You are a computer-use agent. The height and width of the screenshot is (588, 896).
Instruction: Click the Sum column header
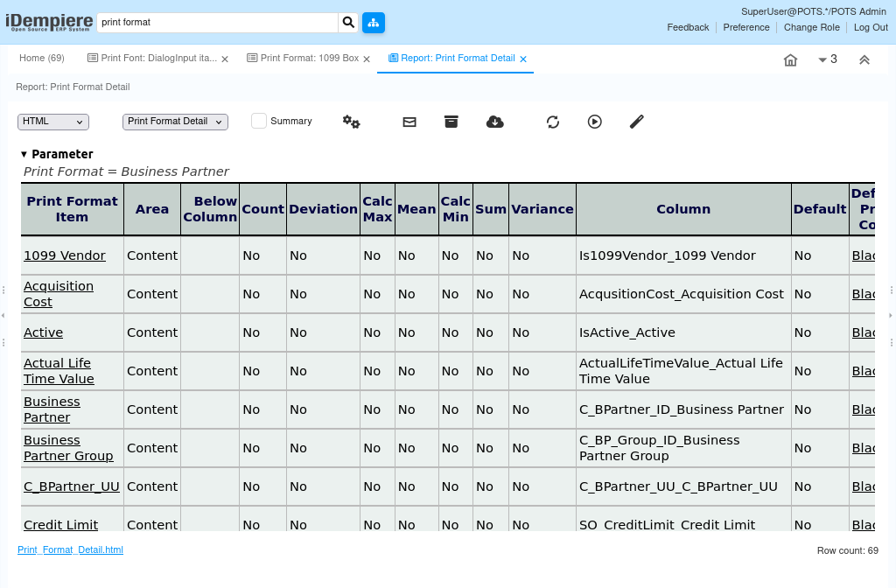coord(491,209)
